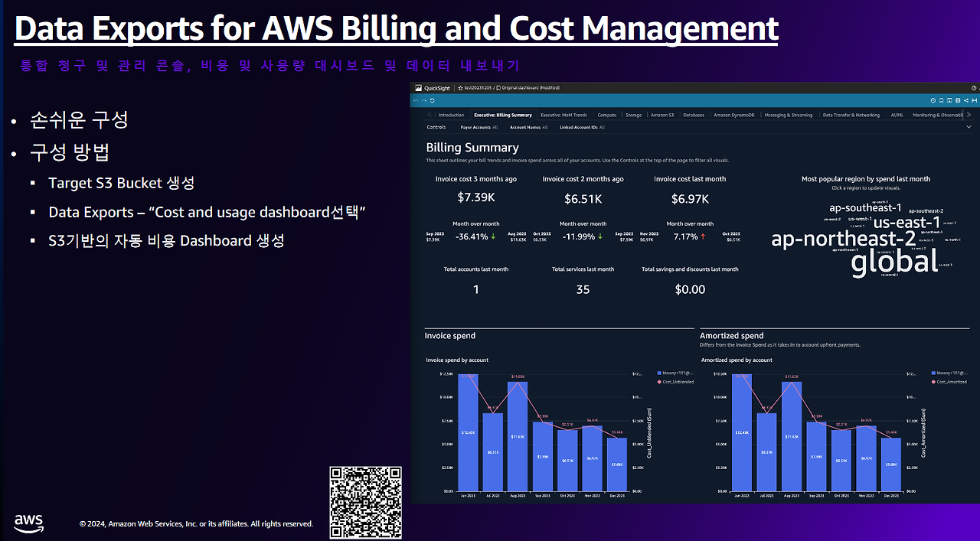
Task: Click the slide title Data Exports for AWS Billing
Action: [x=397, y=28]
